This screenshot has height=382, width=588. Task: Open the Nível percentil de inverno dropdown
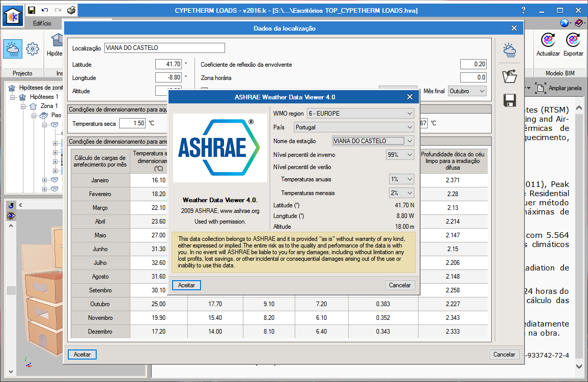[x=400, y=155]
